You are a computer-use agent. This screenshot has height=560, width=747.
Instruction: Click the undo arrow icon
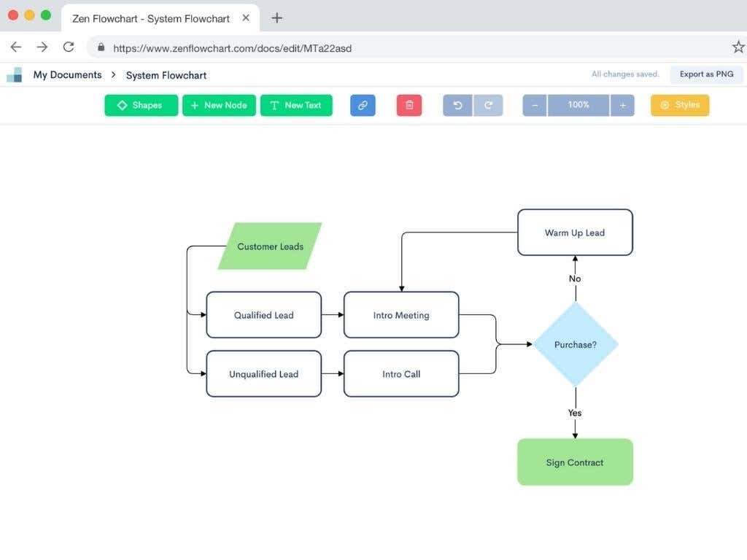pos(458,105)
